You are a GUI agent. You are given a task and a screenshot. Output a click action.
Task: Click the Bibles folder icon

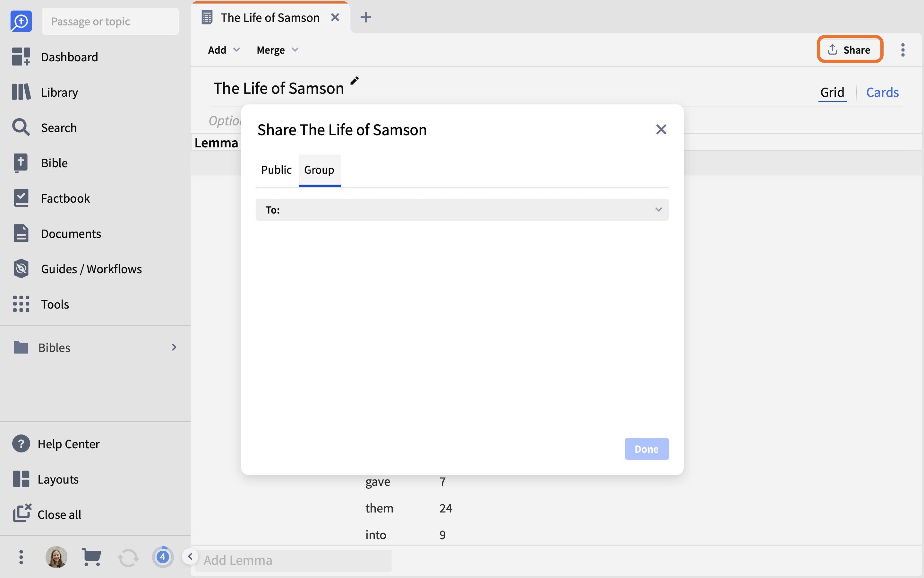(x=21, y=347)
